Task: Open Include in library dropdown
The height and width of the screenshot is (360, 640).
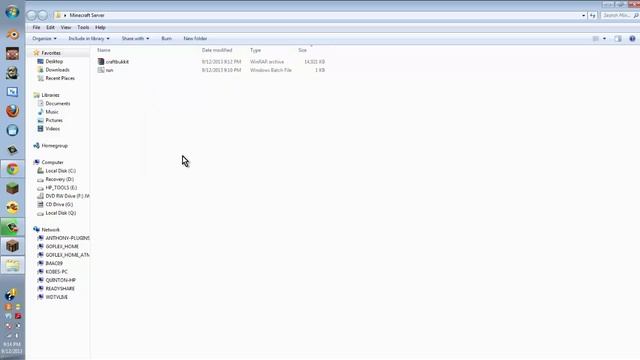Action: (x=89, y=39)
